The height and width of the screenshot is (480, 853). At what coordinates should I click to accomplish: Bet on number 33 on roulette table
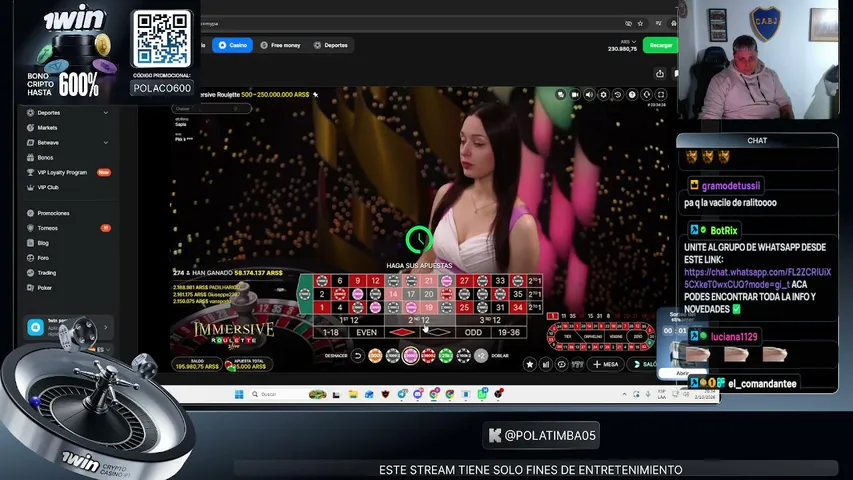click(x=500, y=281)
